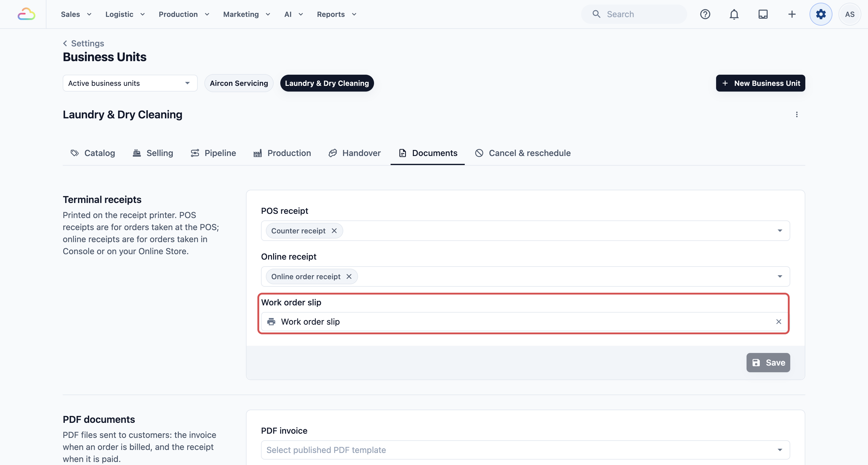Open the settings gear icon

821,14
